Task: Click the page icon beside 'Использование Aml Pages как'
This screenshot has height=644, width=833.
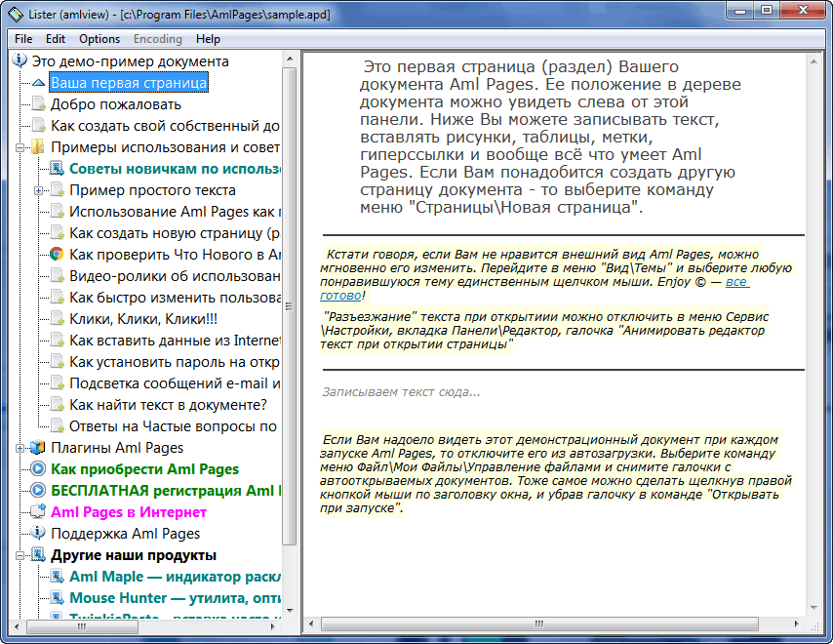Action: (x=57, y=212)
